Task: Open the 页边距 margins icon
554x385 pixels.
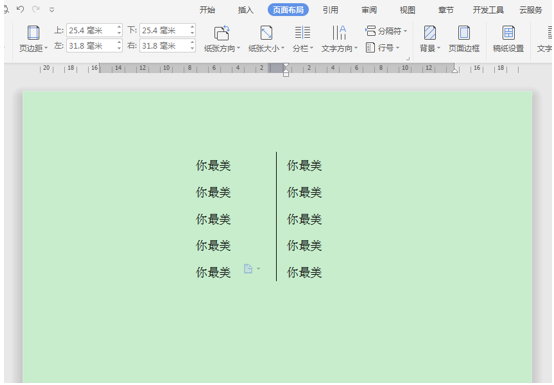Action: [x=33, y=33]
